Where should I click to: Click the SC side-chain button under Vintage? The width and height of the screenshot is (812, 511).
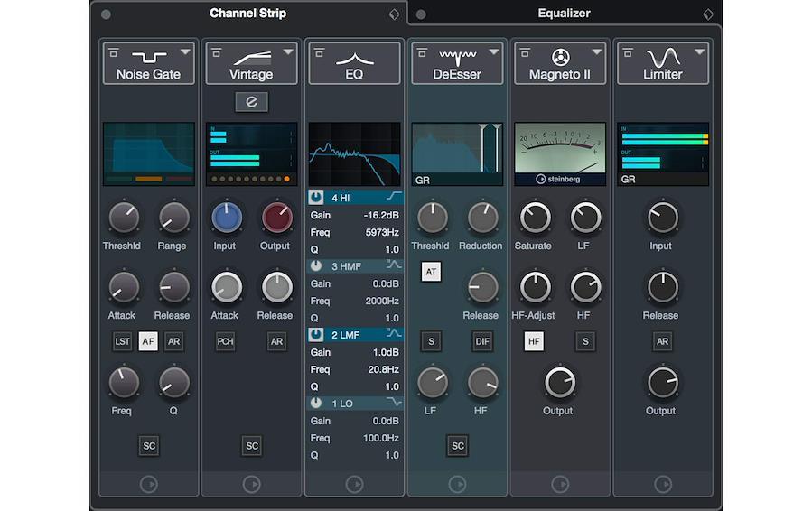click(252, 445)
